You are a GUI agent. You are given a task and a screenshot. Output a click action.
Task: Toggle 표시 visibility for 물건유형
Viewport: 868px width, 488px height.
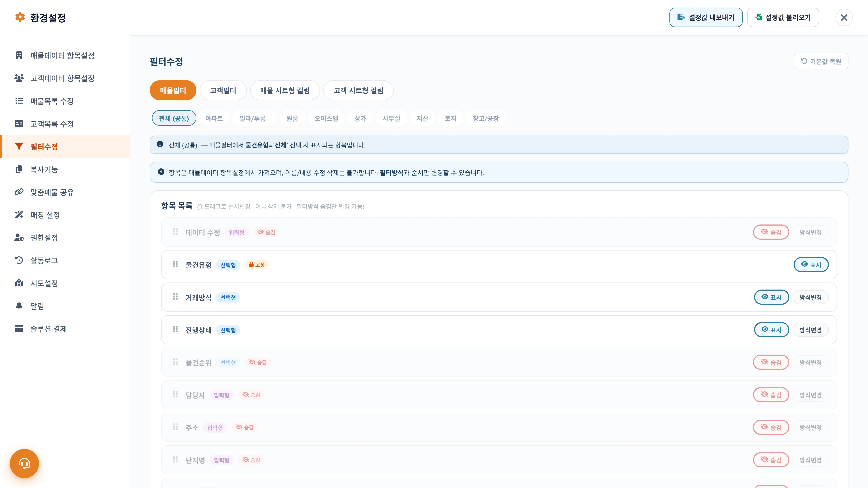point(811,264)
